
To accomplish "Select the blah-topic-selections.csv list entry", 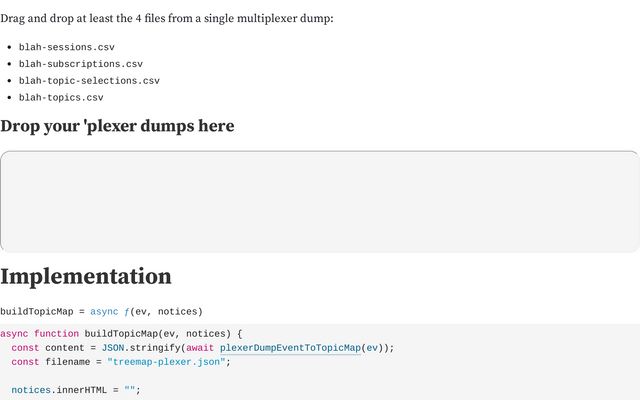I will (89, 81).
